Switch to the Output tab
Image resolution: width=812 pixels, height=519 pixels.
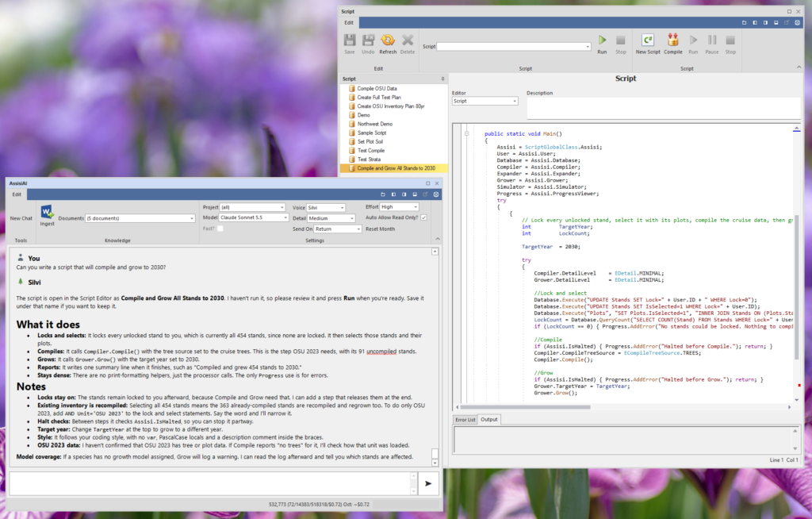coord(488,420)
